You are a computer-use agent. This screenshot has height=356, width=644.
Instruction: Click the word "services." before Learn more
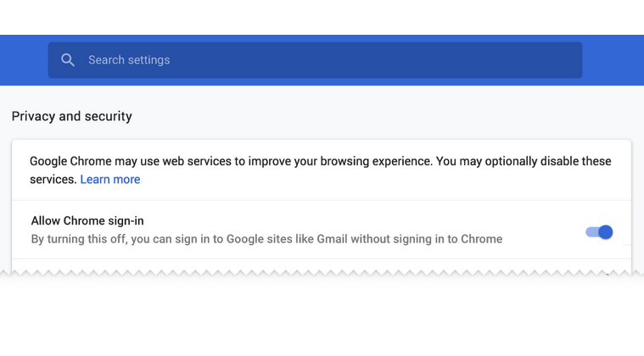(53, 179)
